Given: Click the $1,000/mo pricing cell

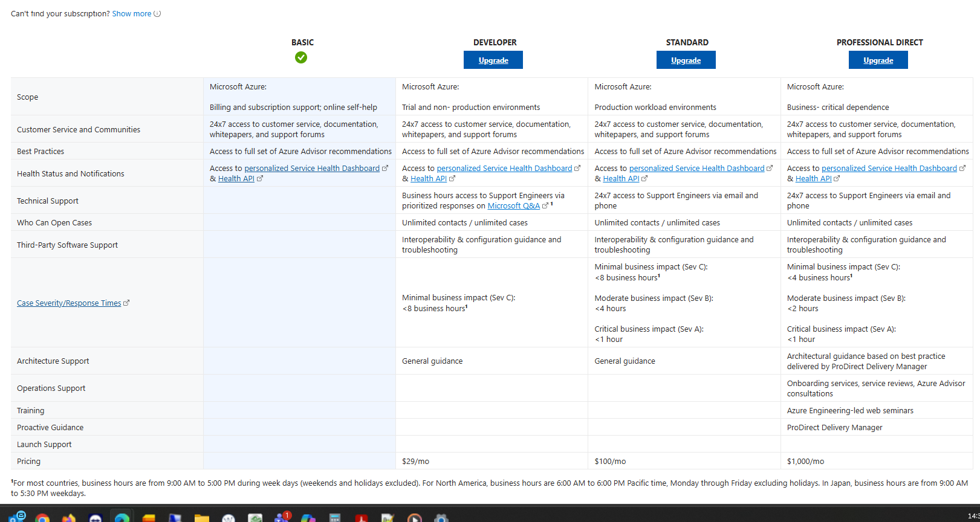Looking at the screenshot, I should click(877, 461).
